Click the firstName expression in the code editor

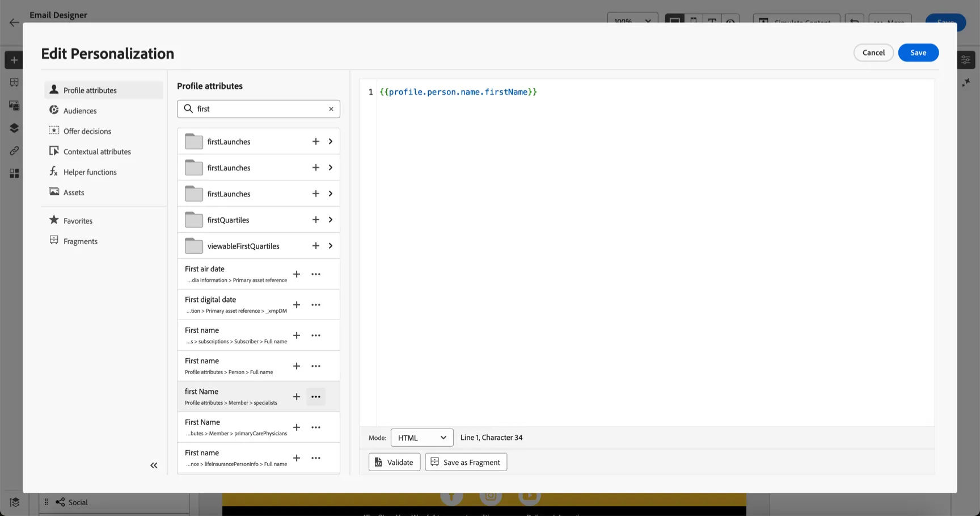tap(458, 92)
